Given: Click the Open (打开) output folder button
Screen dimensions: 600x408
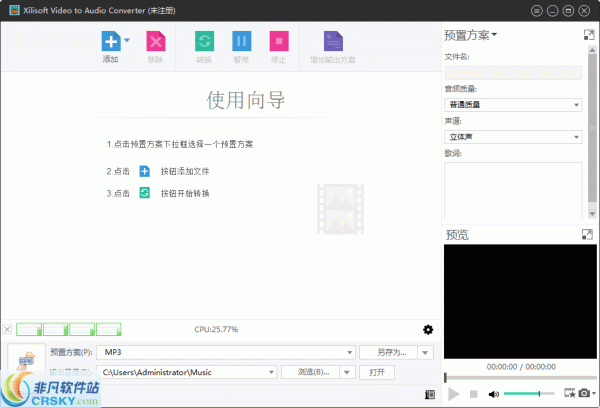Looking at the screenshot, I should (x=377, y=372).
